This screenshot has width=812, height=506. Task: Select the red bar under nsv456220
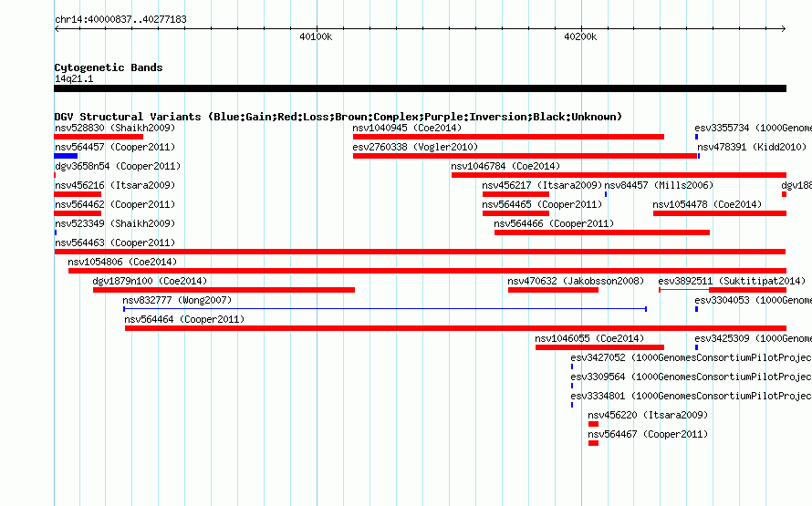click(x=593, y=424)
